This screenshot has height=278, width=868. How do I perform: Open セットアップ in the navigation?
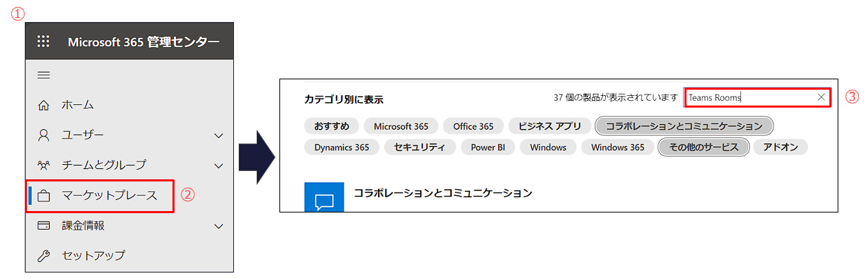(x=93, y=256)
